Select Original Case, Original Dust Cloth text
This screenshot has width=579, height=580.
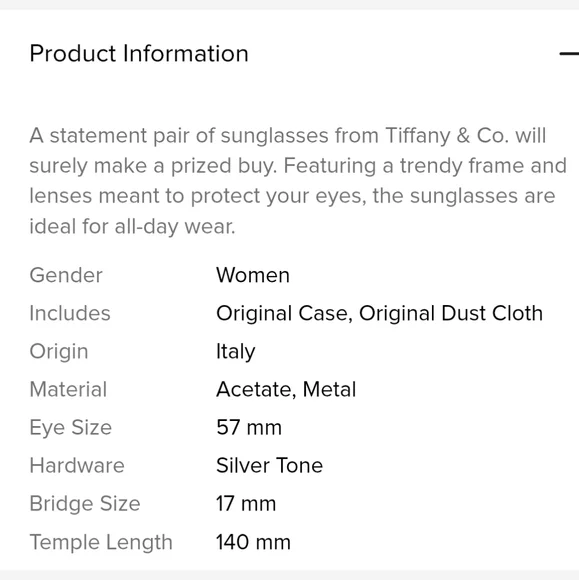[x=379, y=313]
